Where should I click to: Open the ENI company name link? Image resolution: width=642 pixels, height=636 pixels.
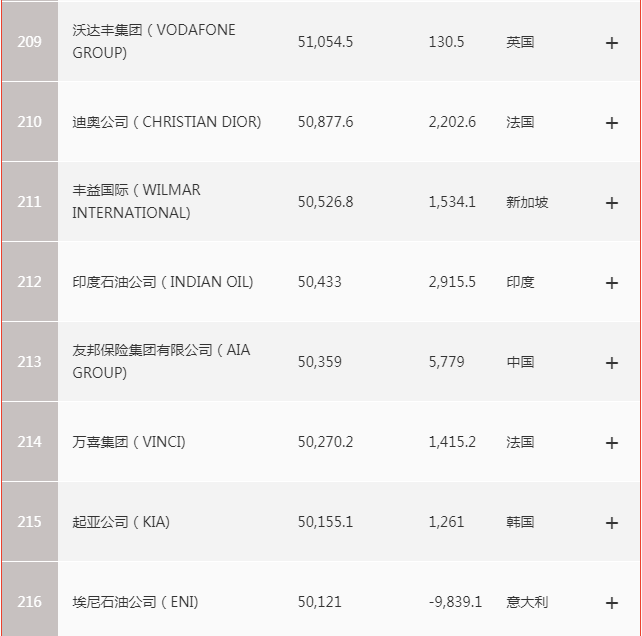135,602
